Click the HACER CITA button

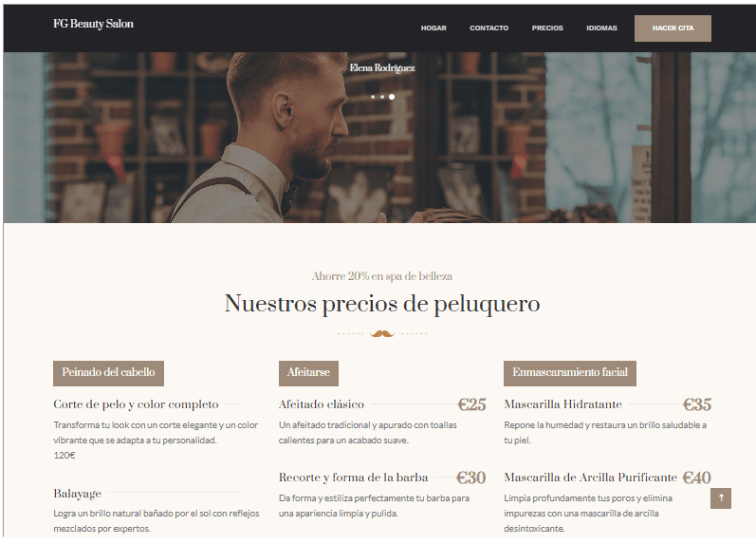pos(673,28)
